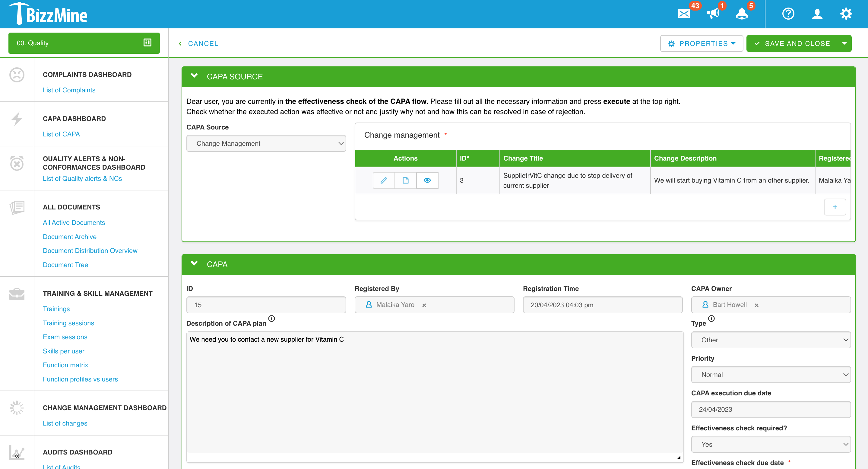Click the alarm clock Quality Alerts icon
The width and height of the screenshot is (868, 469).
(17, 163)
